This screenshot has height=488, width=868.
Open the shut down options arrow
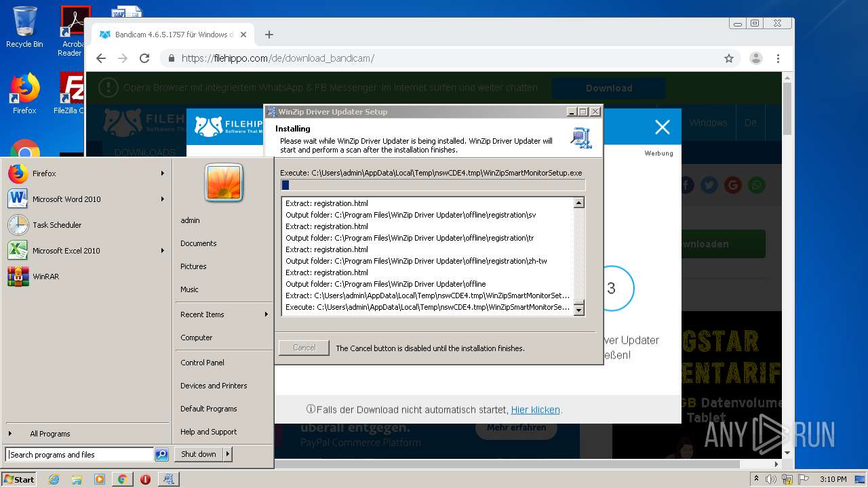click(228, 454)
